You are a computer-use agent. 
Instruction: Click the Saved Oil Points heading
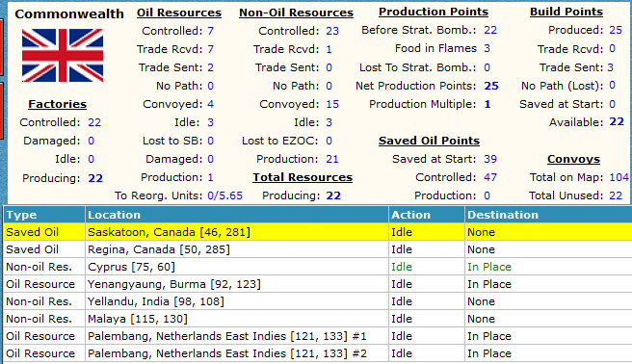click(429, 141)
